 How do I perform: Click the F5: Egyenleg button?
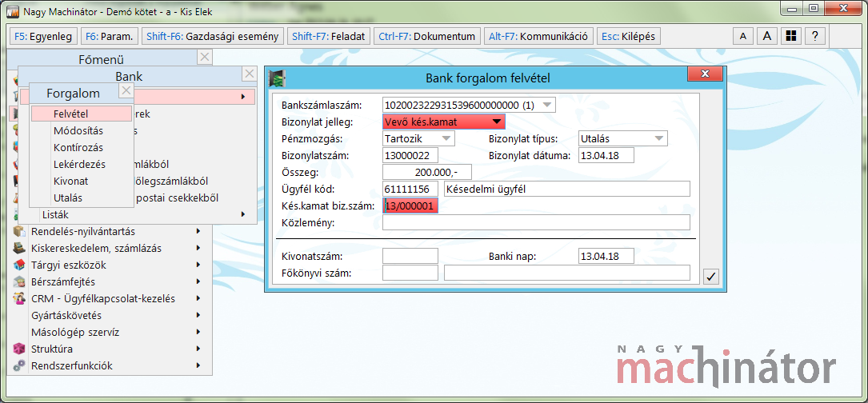point(43,37)
